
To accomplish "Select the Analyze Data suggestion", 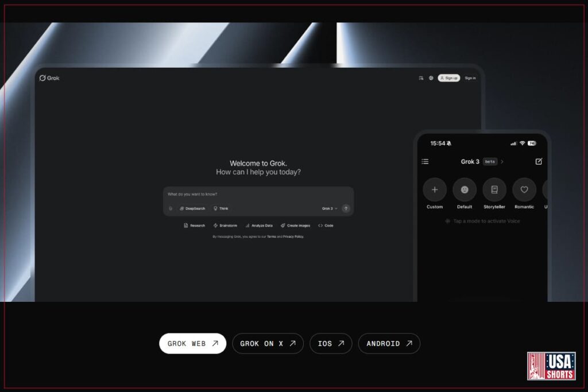I will 259,226.
